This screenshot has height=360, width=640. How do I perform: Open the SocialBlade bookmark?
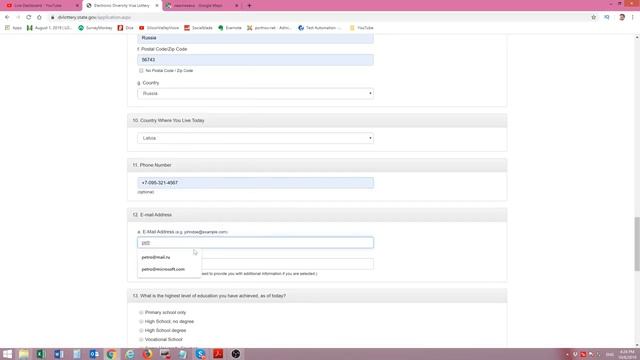tap(198, 28)
